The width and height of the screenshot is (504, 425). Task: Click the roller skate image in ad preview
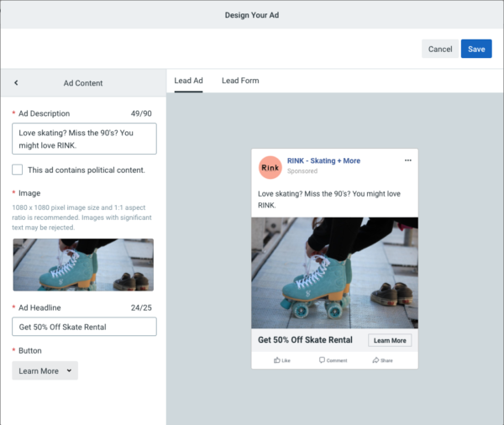coord(334,272)
